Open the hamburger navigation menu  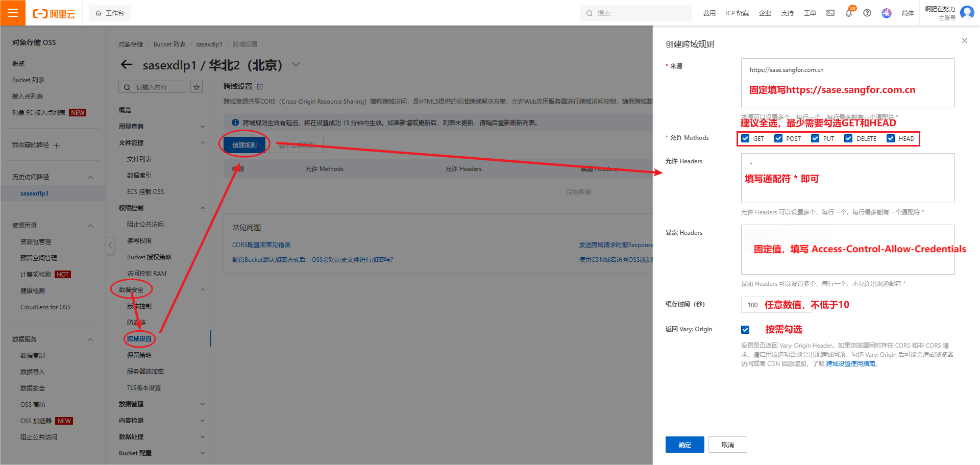pyautogui.click(x=13, y=13)
